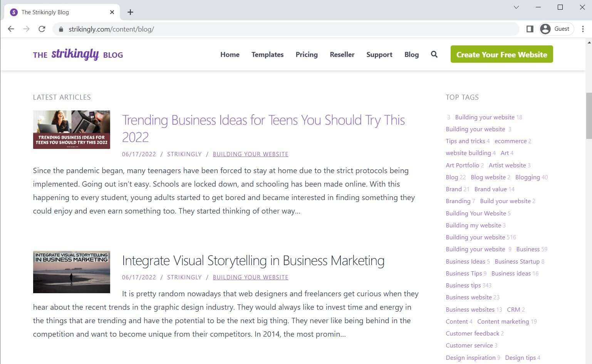Open a new browser tab with plus button
The image size is (592, 364).
[130, 12]
